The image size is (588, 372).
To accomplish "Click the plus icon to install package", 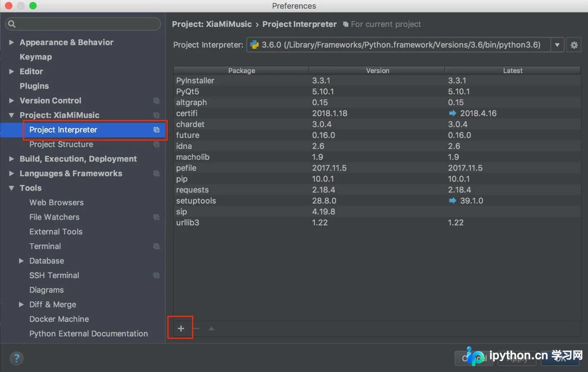I will coord(181,329).
